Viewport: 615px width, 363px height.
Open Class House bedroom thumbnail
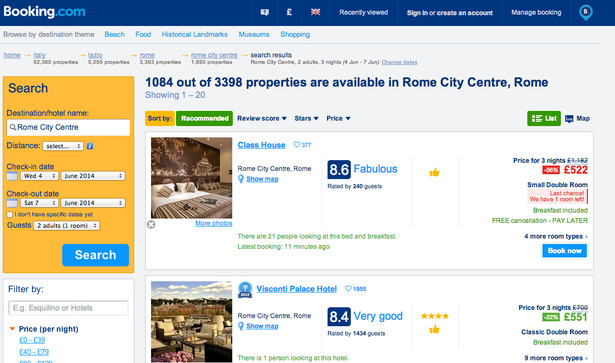click(x=191, y=178)
